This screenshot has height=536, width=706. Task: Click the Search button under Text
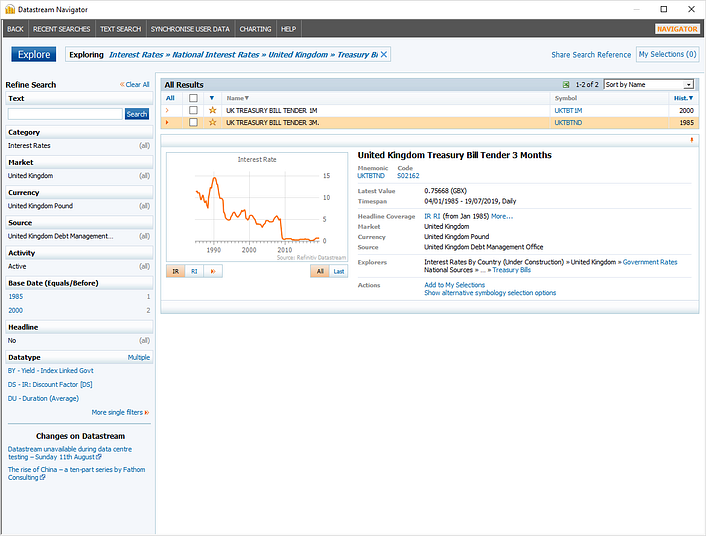[x=137, y=114]
